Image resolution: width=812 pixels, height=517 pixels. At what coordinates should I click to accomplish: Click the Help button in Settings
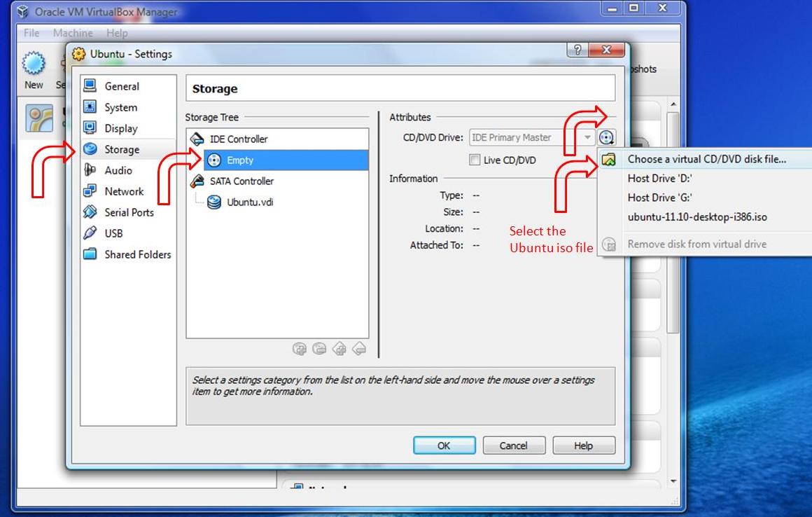584,446
